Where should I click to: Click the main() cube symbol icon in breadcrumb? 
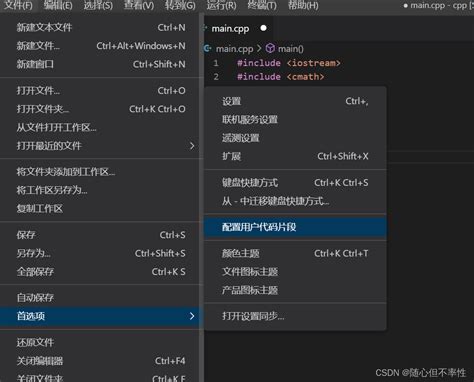click(270, 49)
